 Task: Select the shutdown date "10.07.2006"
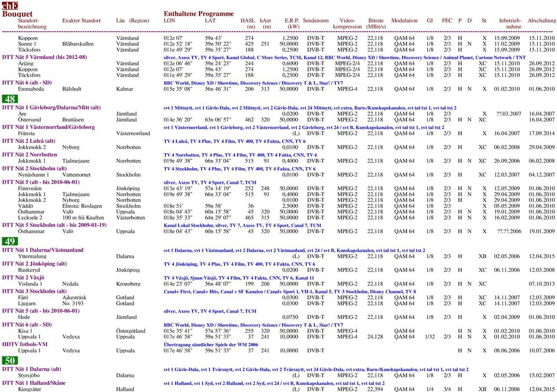542,351
